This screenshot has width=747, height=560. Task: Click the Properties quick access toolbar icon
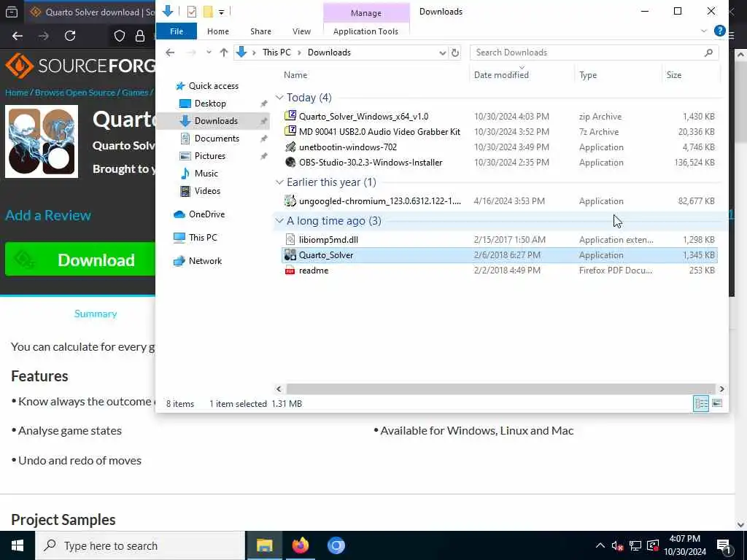pos(192,12)
